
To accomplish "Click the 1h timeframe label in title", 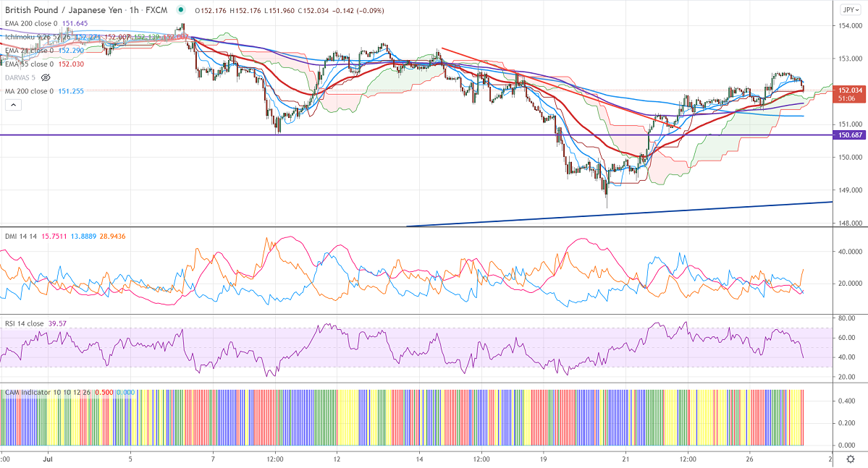I will click(134, 10).
